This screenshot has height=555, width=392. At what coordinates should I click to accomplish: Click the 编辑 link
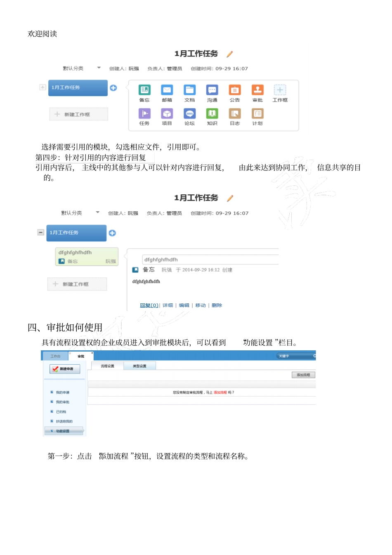tap(184, 305)
